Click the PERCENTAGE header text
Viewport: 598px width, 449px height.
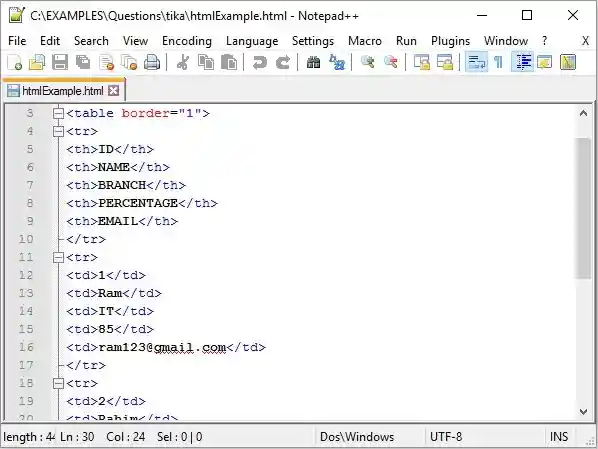coord(138,203)
